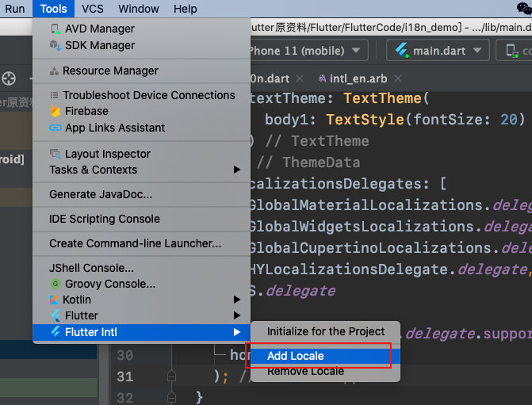The height and width of the screenshot is (405, 532).
Task: Click the intl_en.arb file type icon
Action: [x=323, y=78]
